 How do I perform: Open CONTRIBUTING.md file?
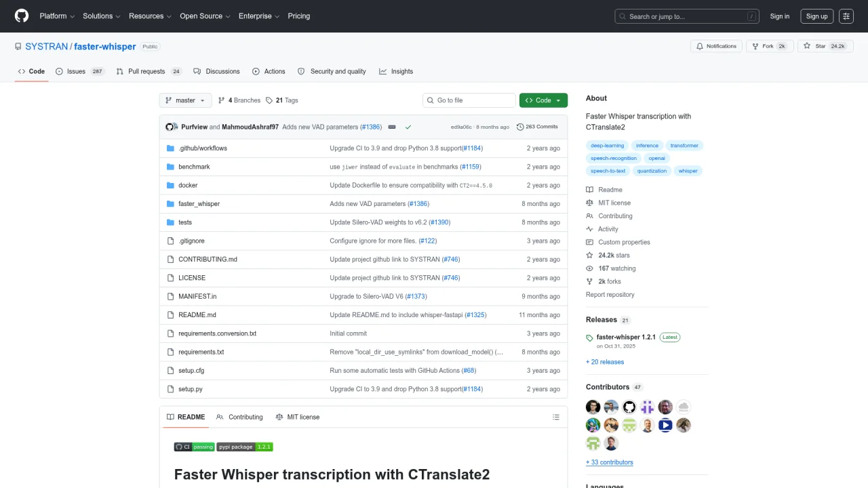(x=208, y=259)
